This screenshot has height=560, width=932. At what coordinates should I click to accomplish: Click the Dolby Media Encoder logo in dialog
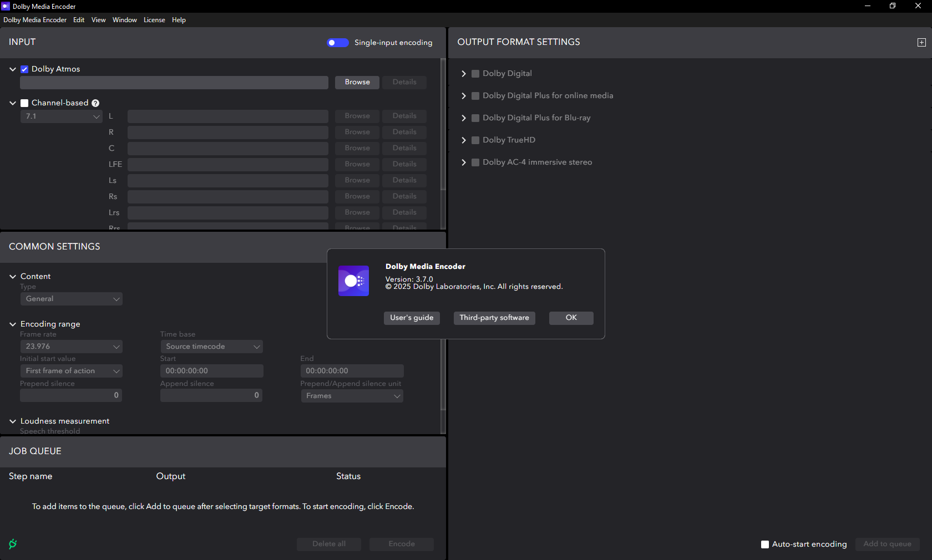tap(353, 281)
